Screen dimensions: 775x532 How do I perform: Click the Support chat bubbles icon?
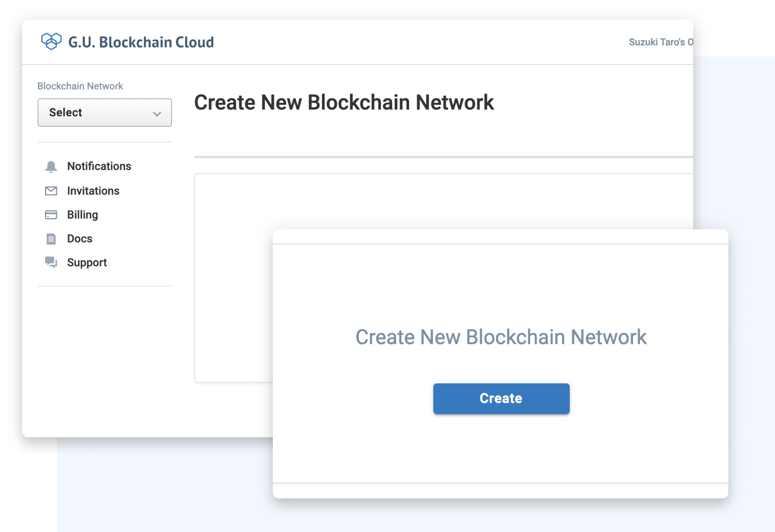pyautogui.click(x=51, y=263)
